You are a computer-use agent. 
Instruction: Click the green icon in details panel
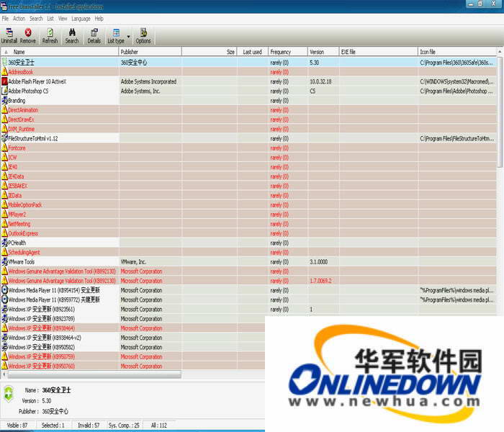click(9, 393)
